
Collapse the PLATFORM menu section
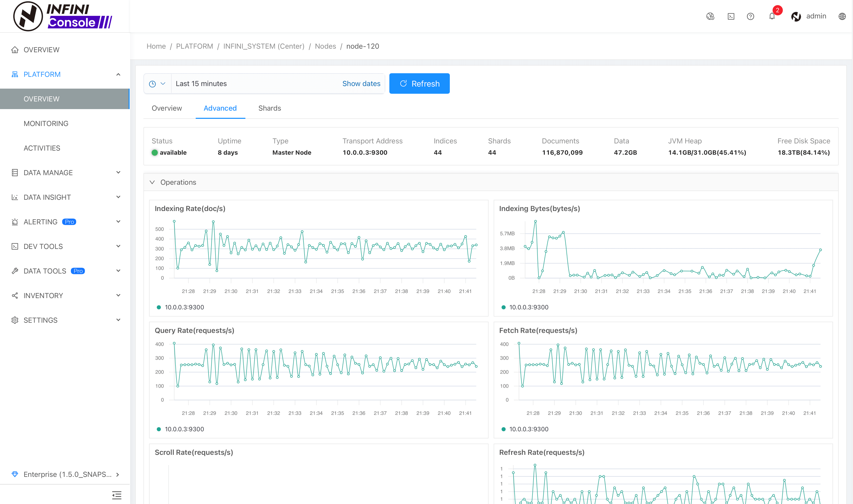pyautogui.click(x=118, y=75)
